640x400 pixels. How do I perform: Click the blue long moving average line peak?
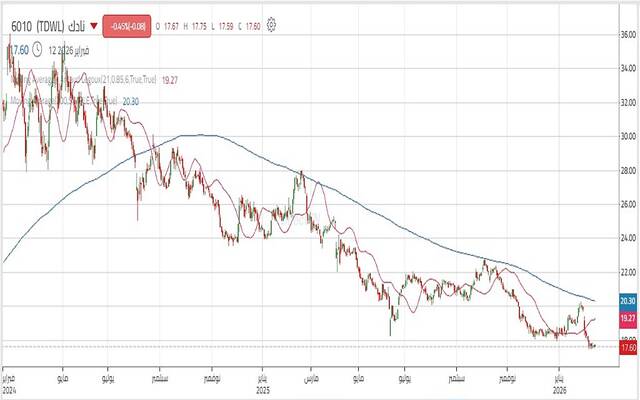coord(200,135)
